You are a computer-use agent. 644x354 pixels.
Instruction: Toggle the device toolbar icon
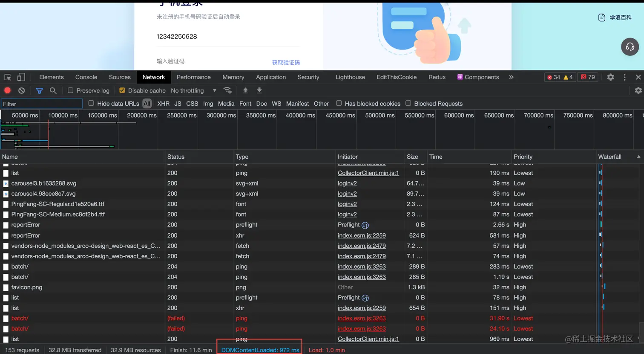21,77
